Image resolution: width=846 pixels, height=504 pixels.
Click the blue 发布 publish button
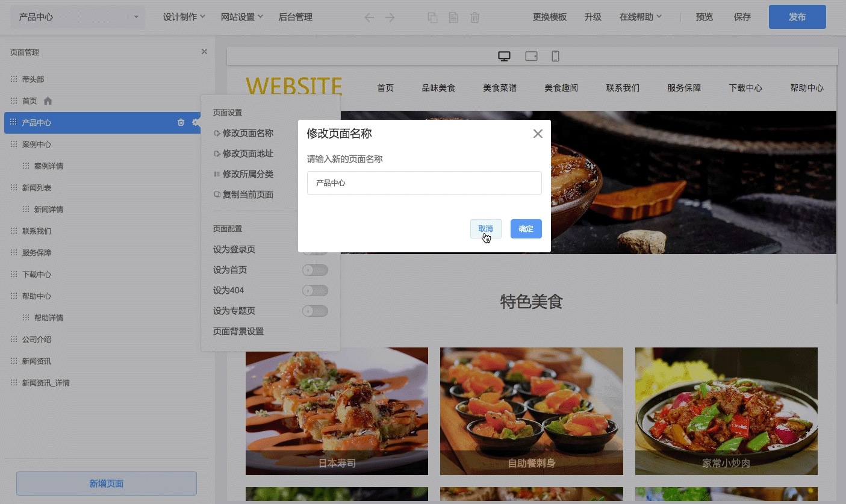(797, 17)
